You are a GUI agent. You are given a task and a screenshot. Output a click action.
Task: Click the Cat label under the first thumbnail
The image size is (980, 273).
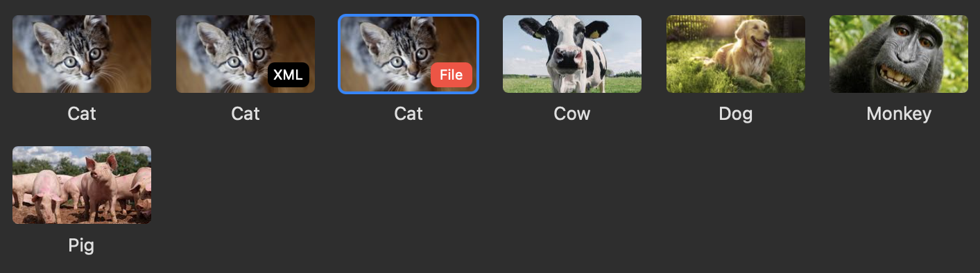pyautogui.click(x=82, y=114)
